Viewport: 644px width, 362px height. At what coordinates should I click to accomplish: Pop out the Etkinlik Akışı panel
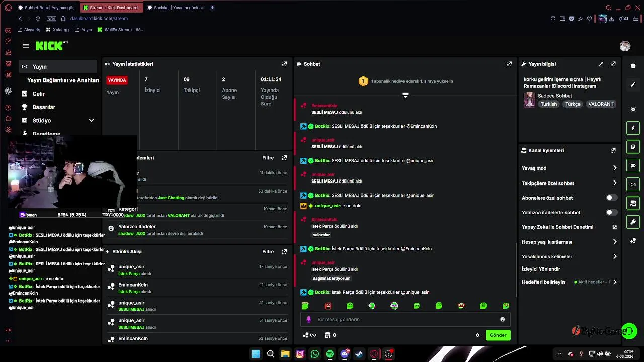pyautogui.click(x=284, y=251)
